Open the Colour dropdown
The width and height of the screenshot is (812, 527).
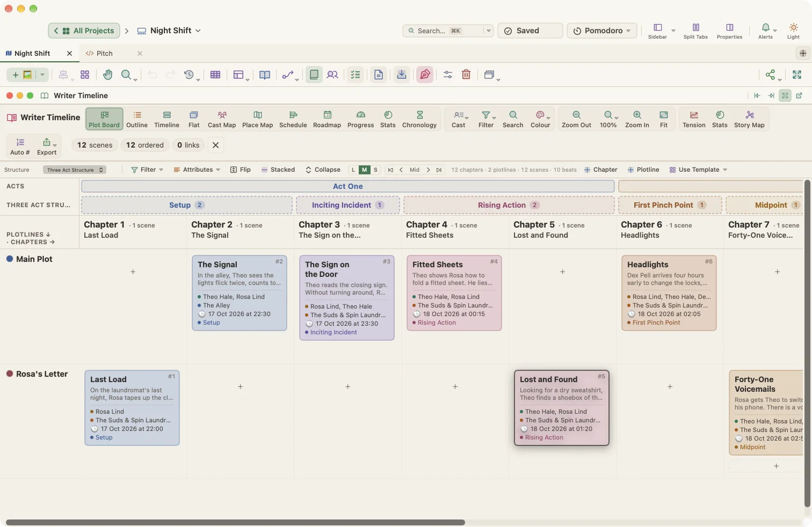point(540,119)
